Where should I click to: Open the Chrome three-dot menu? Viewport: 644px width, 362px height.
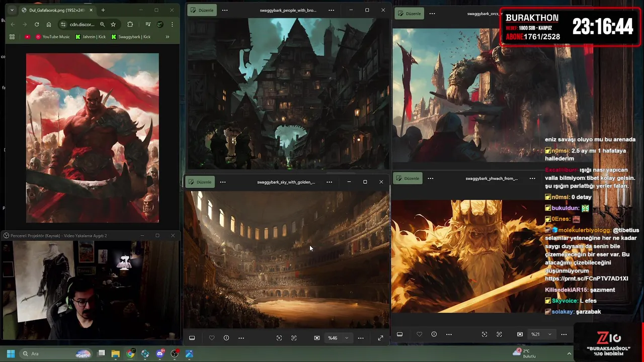pos(172,24)
